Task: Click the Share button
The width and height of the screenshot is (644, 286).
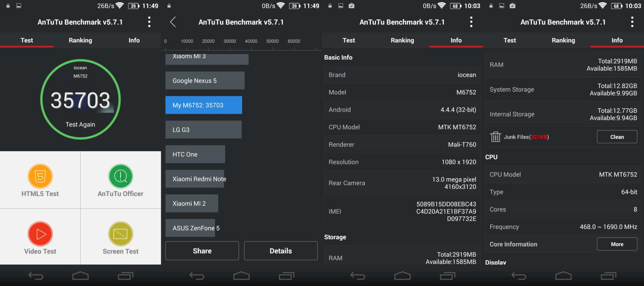Action: click(x=202, y=251)
